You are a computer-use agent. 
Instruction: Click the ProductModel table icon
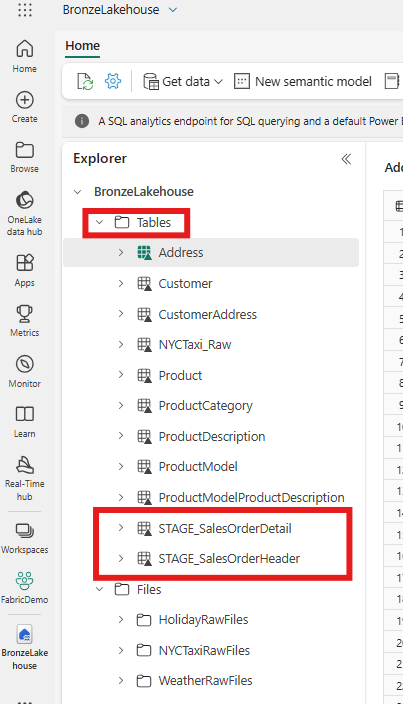click(144, 467)
